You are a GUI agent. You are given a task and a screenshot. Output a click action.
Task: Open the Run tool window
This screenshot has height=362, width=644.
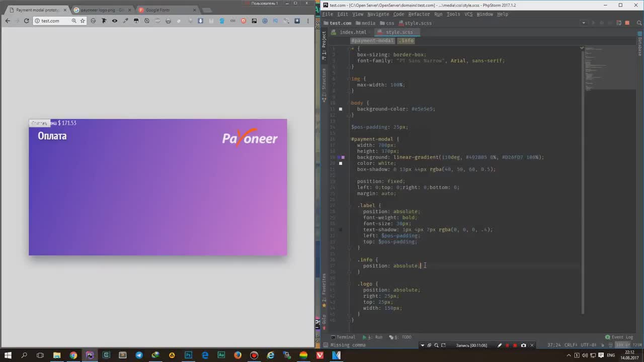point(373,337)
